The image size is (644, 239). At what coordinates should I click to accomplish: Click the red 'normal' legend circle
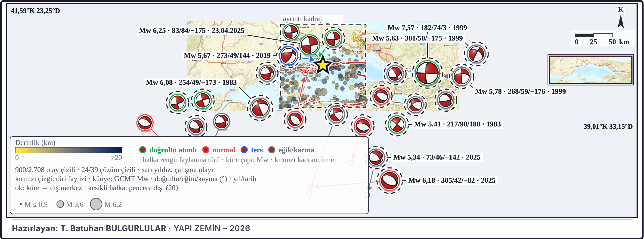point(205,150)
